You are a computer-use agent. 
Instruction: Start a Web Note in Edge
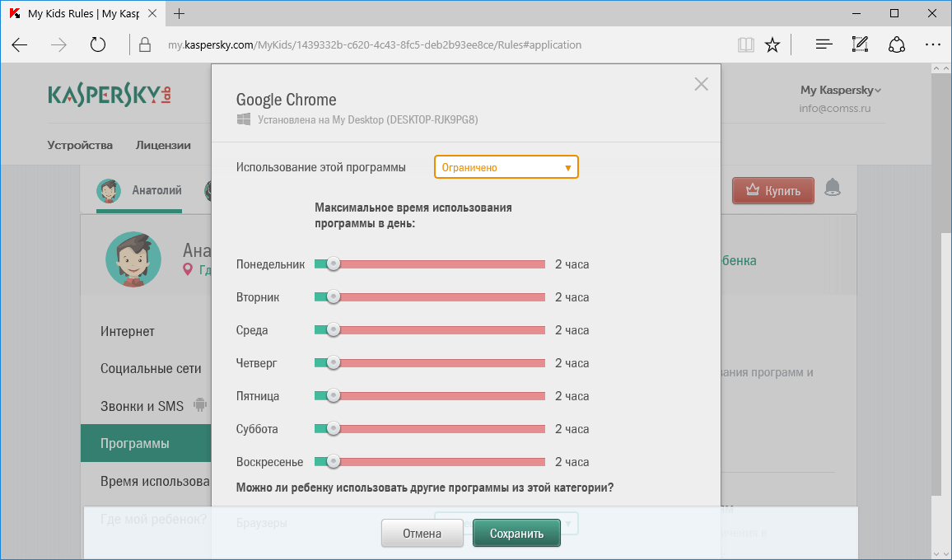coord(860,44)
